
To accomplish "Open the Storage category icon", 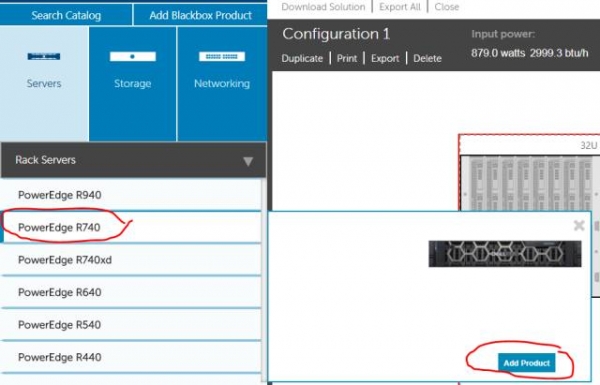I will click(x=132, y=57).
